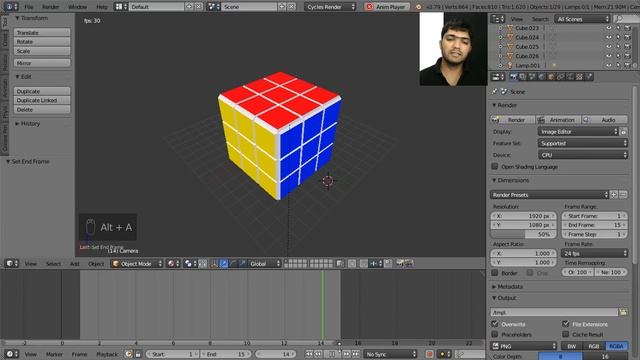Select the rotate manipulator arc icon
Screen dimensions: 640x360
point(233,264)
